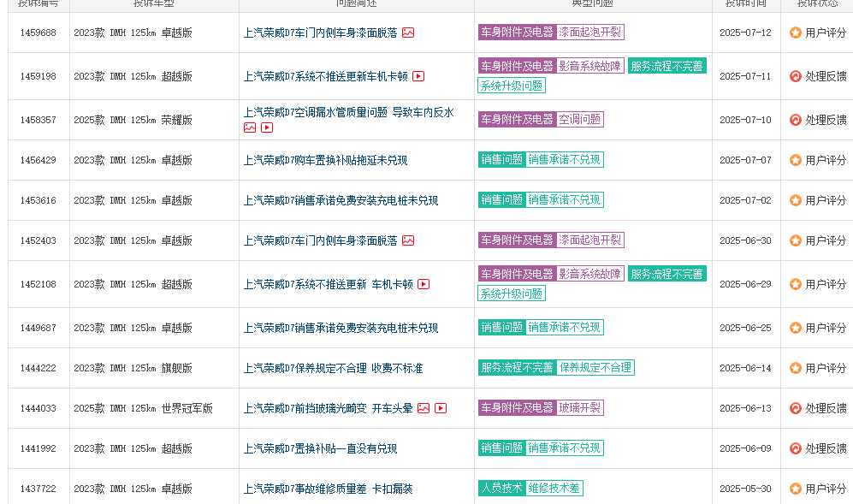Image resolution: width=853 pixels, height=504 pixels.
Task: Open the 空调漏水管质量问题 complaint link
Action: 349,112
